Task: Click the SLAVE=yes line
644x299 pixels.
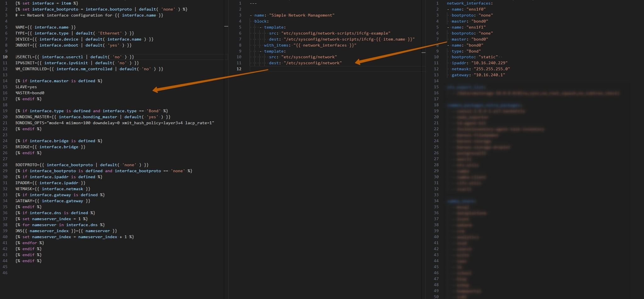Action: 26,87
